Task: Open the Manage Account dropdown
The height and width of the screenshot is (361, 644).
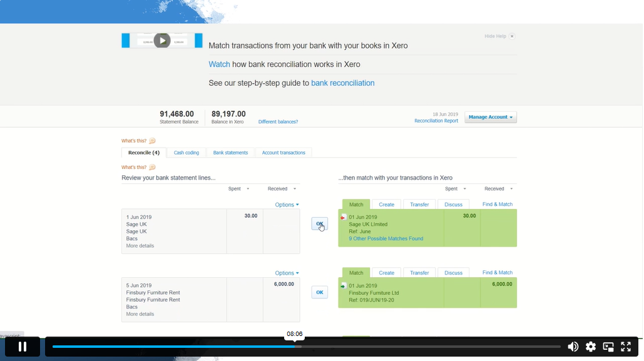Action: click(491, 117)
